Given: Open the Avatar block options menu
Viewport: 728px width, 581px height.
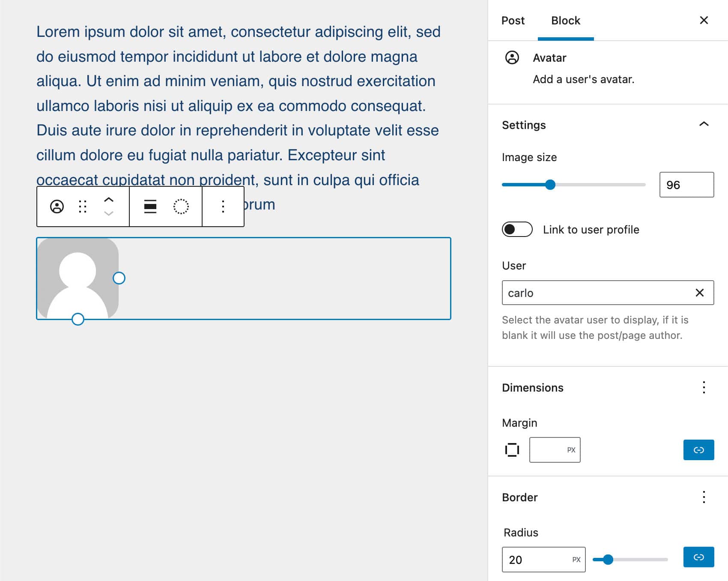Looking at the screenshot, I should (223, 207).
